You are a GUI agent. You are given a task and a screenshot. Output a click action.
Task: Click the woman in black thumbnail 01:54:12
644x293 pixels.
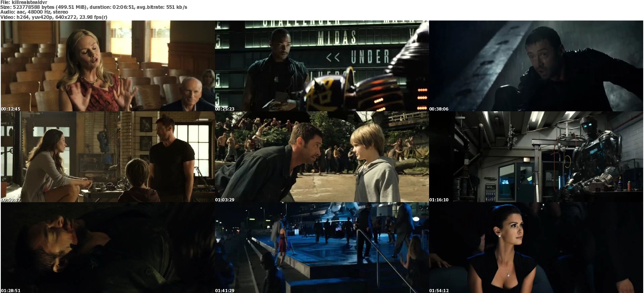coord(536,248)
